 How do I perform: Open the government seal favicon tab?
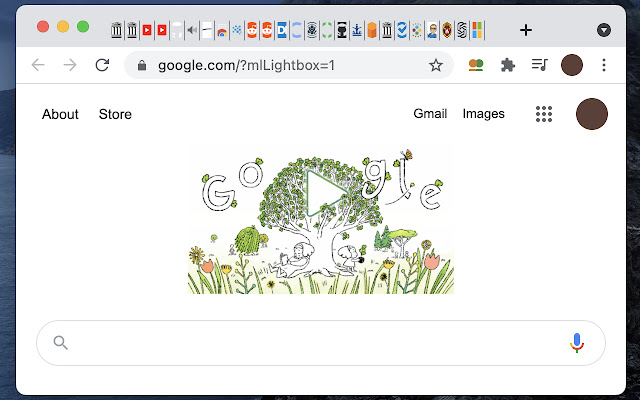coord(312,30)
